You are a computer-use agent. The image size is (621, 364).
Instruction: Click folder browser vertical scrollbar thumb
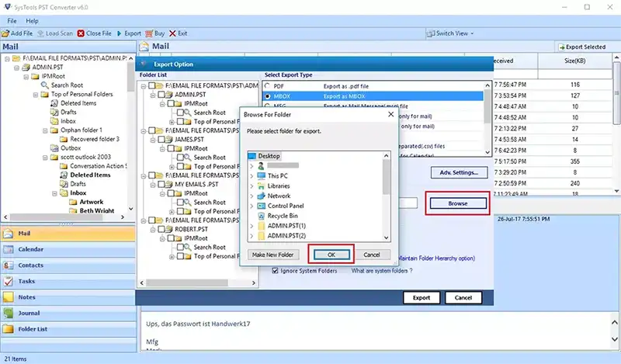pos(386,177)
